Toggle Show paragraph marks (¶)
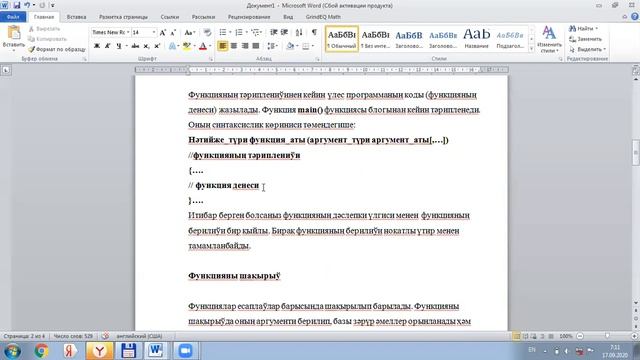 [314, 32]
